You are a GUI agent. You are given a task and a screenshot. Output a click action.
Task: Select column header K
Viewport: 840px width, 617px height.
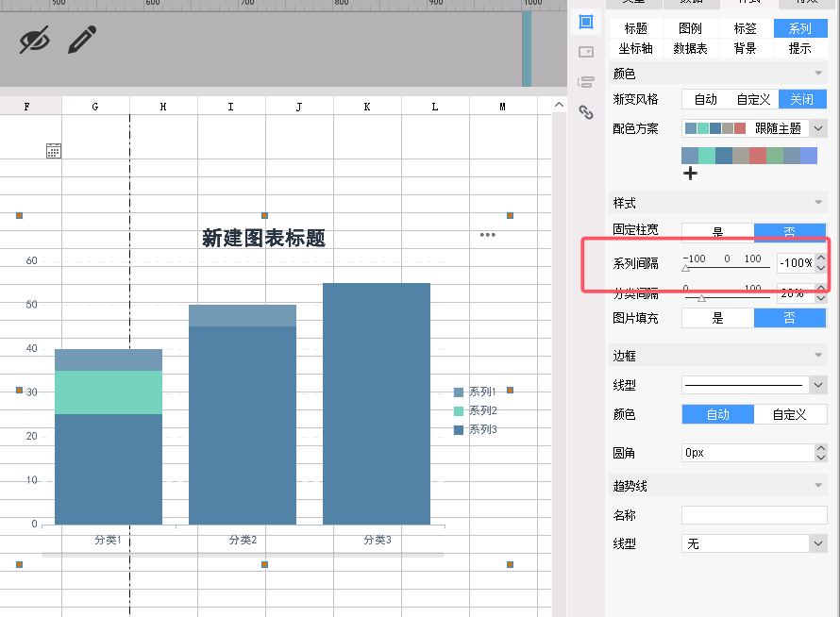(367, 106)
